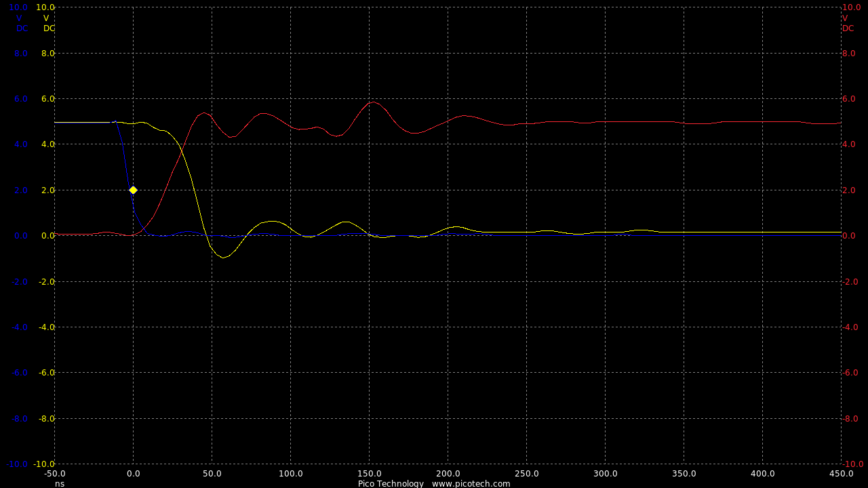Select the blue channel DC coupling label
Image resolution: width=868 pixels, height=488 pixels.
point(22,28)
